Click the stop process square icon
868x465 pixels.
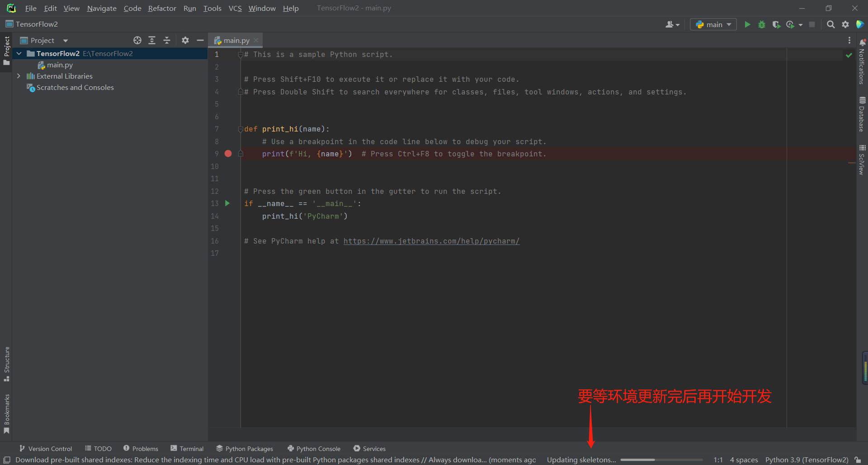coord(812,24)
